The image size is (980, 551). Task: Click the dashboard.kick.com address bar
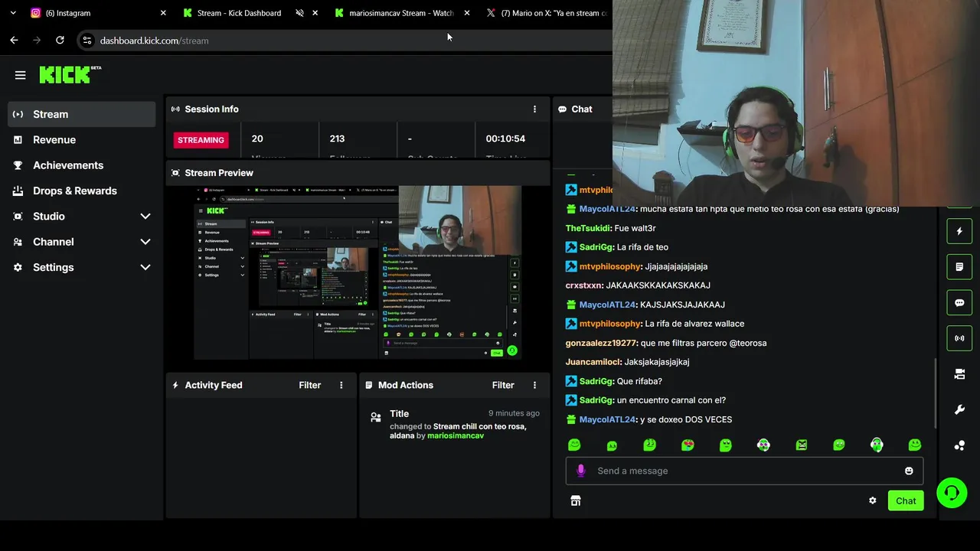click(x=345, y=41)
